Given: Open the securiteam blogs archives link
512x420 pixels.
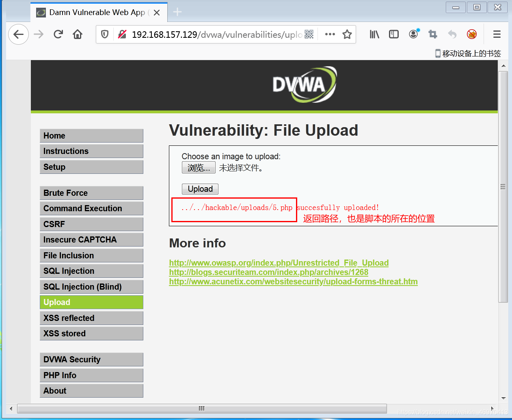Looking at the screenshot, I should (269, 272).
